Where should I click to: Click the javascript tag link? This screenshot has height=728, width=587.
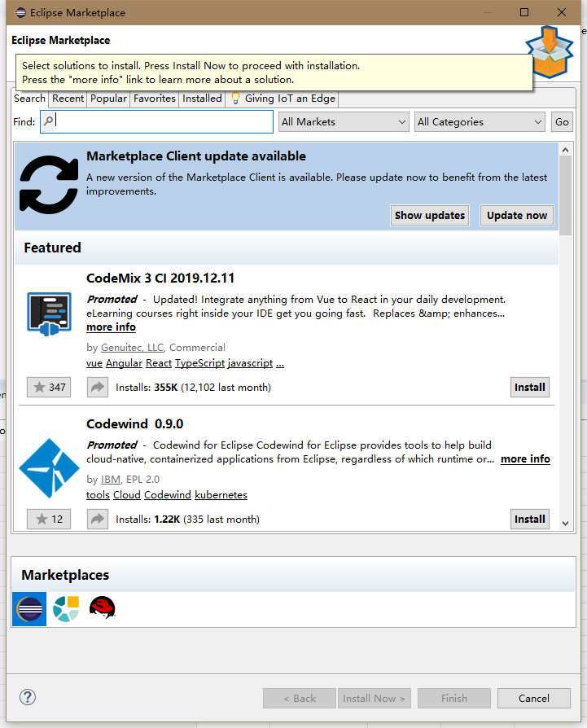250,363
